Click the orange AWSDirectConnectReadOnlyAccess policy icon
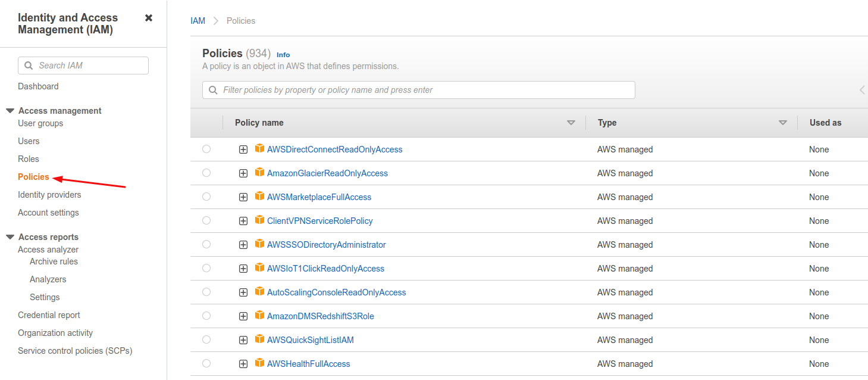The image size is (868, 380). [x=259, y=148]
